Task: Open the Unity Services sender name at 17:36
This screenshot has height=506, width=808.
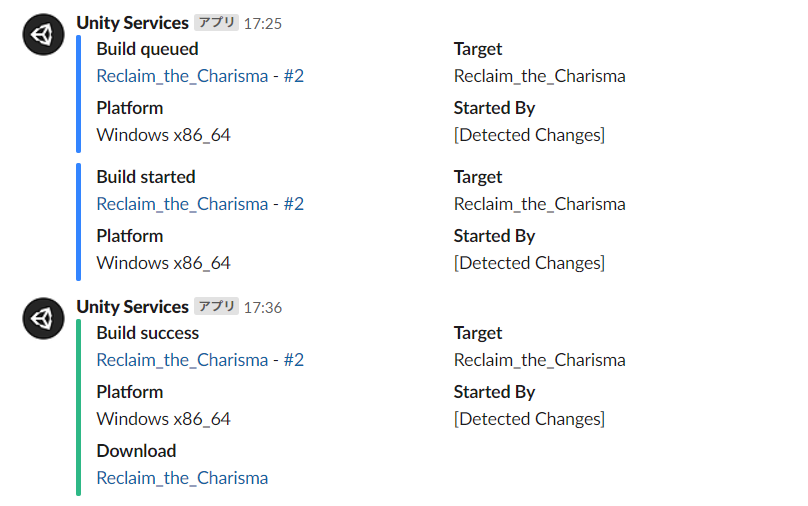Action: coord(132,307)
